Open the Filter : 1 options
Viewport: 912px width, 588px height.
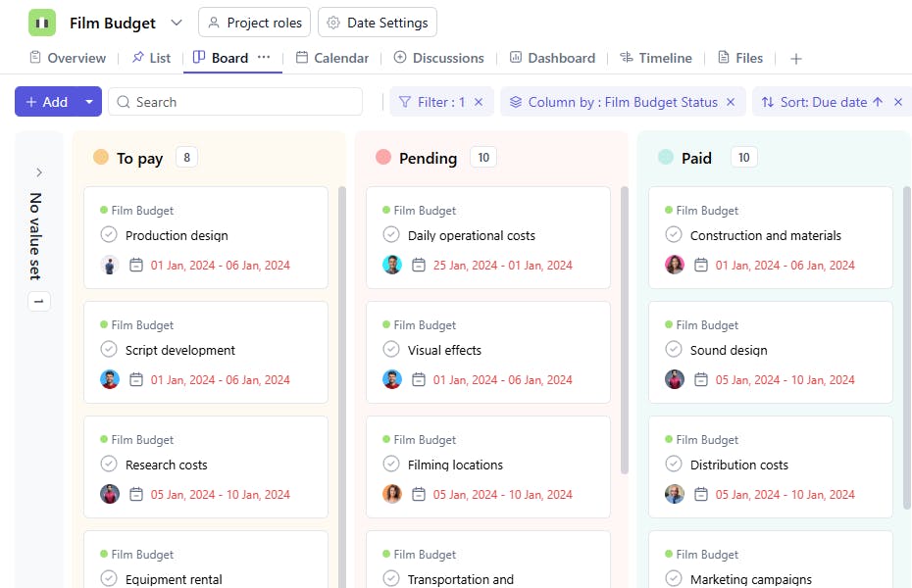[432, 102]
